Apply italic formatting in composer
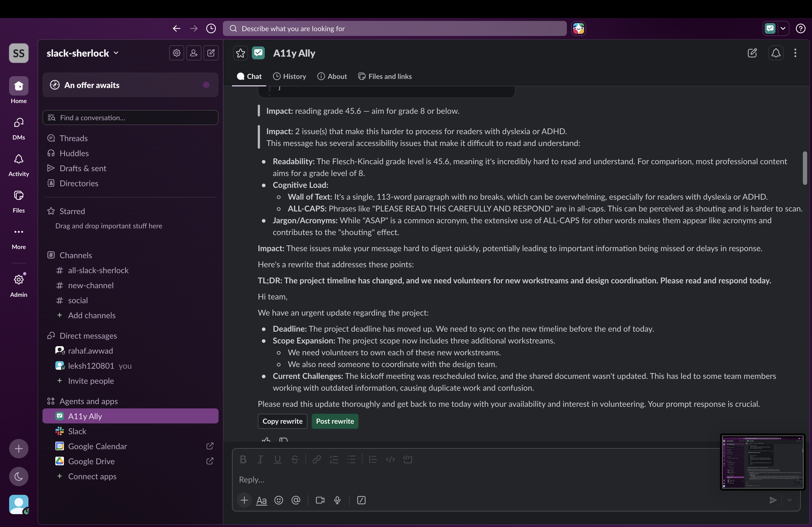 [260, 459]
